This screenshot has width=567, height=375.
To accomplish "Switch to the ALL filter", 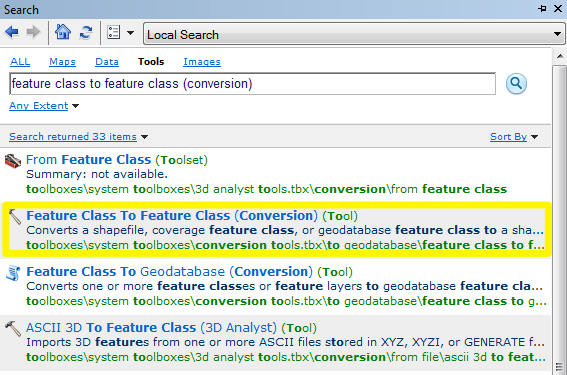I will (x=20, y=61).
